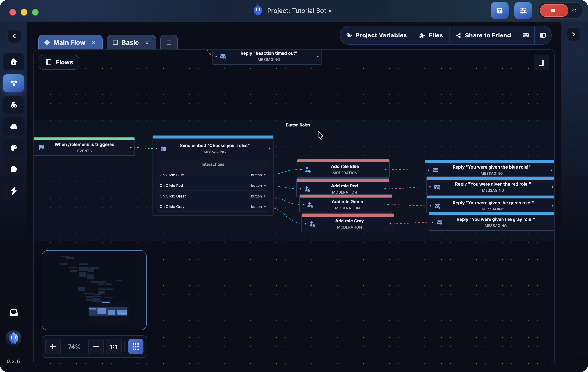Stop the running bot
Screen dimensions: 588x372
point(554,11)
